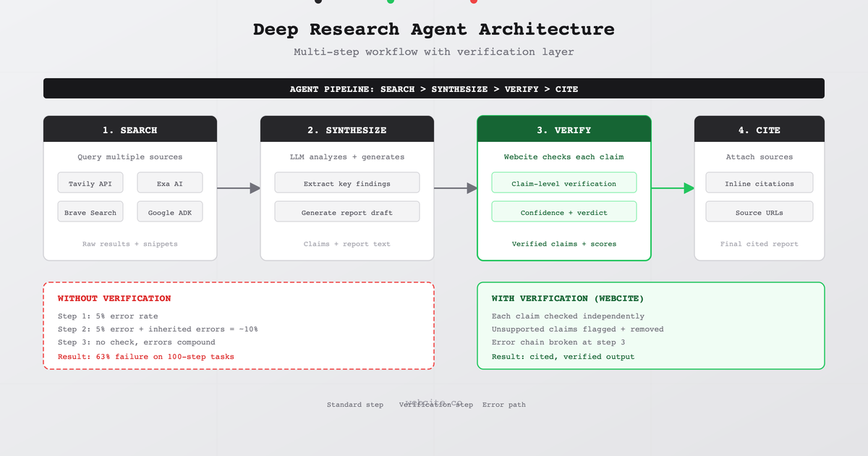Click the AGENT PIPELINE banner bar
The width and height of the screenshot is (868, 456).
pyautogui.click(x=434, y=88)
